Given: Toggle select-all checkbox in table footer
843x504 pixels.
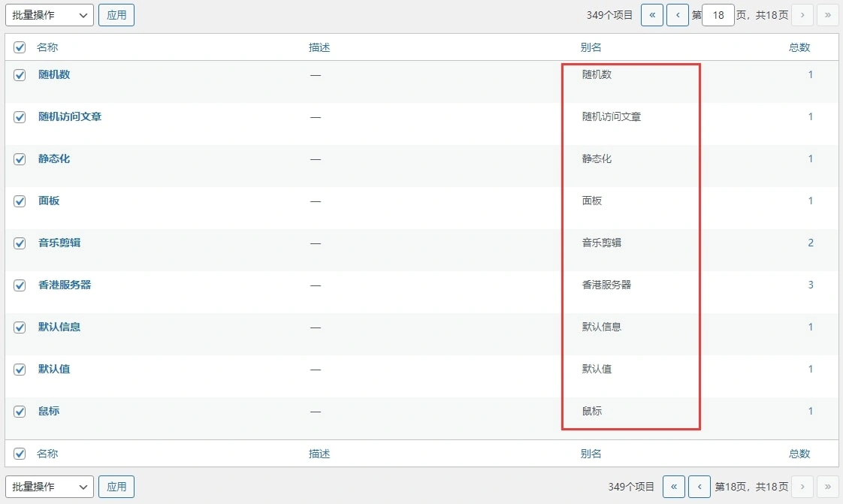Looking at the screenshot, I should click(x=20, y=454).
